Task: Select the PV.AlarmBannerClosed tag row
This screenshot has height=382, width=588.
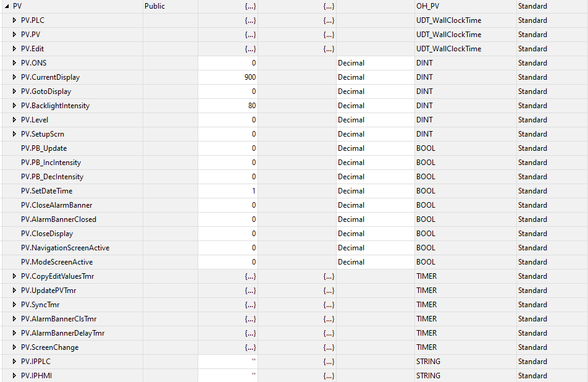Action: coord(294,219)
